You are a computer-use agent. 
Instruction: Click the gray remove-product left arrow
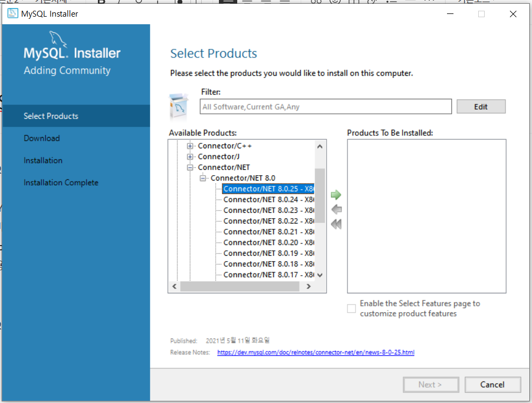coord(336,209)
